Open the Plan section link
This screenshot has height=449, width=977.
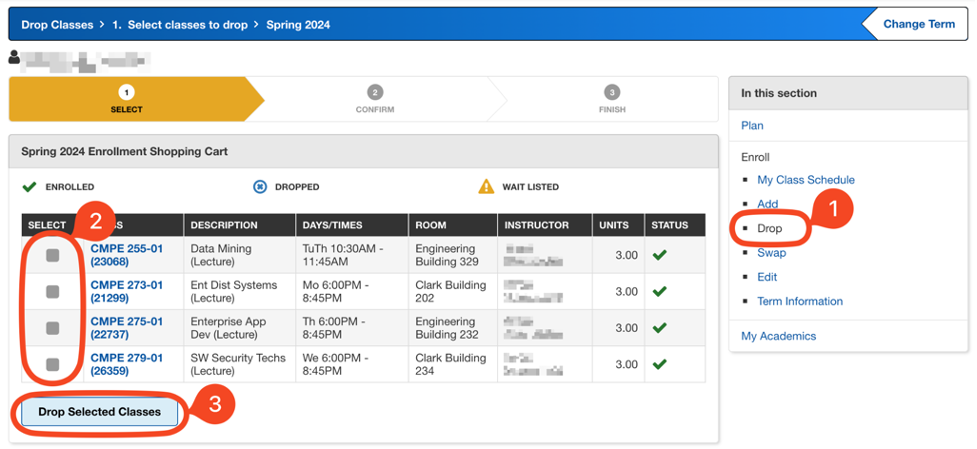coord(751,126)
